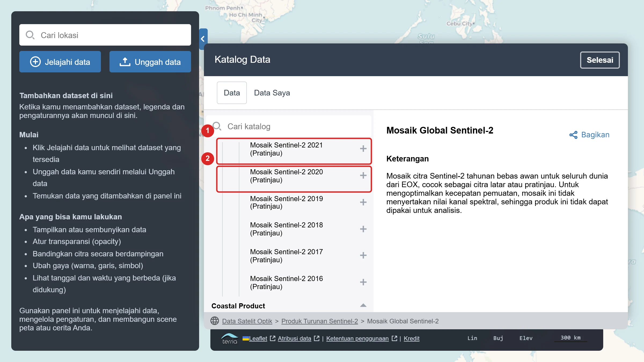Select Mosaik Sentinel-2 2016 (Pratinjau) item

[286, 283]
